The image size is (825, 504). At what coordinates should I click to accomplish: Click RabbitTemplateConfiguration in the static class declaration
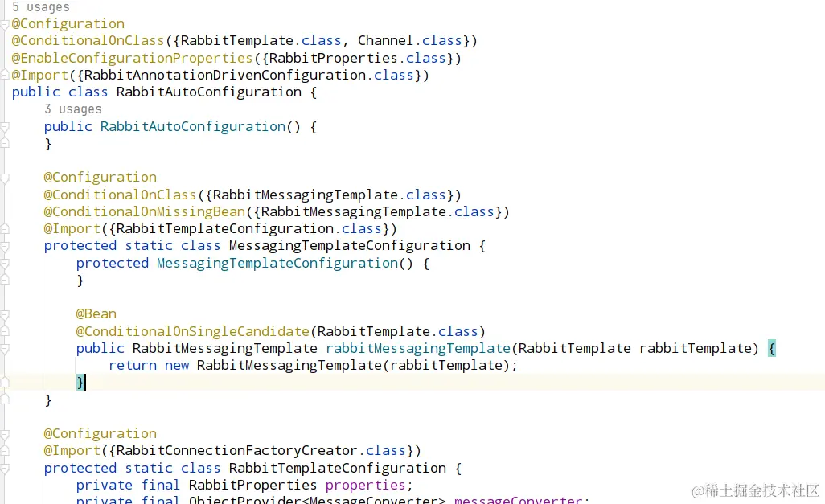[337, 468]
